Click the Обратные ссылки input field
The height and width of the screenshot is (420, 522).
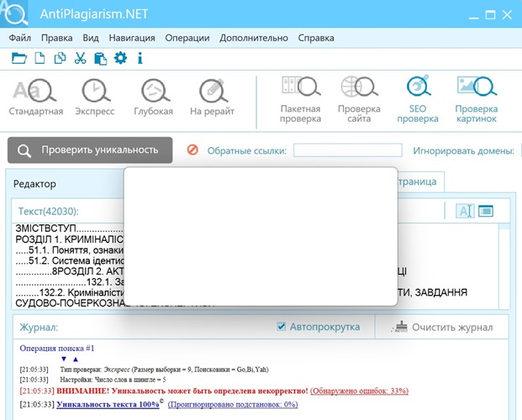347,150
